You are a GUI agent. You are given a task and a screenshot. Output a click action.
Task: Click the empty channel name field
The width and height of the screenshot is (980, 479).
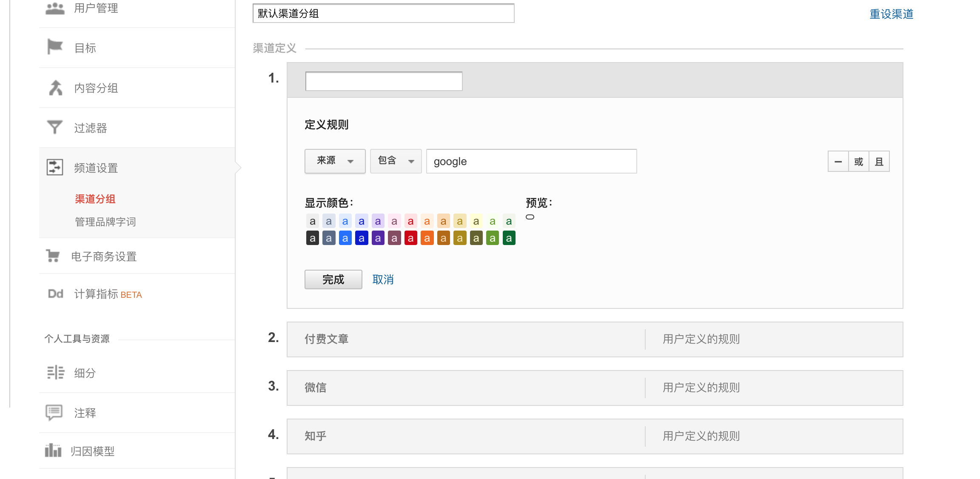click(384, 81)
